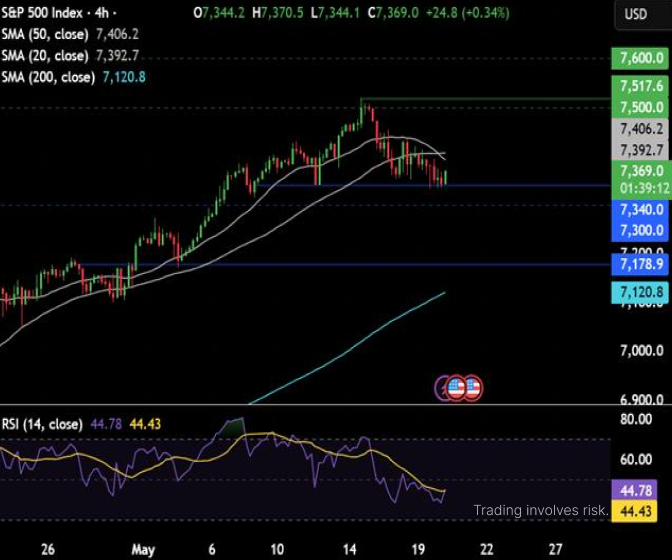Screen dimensions: 672x560
Task: Click the 27 date label on time axis
Action: [555, 549]
